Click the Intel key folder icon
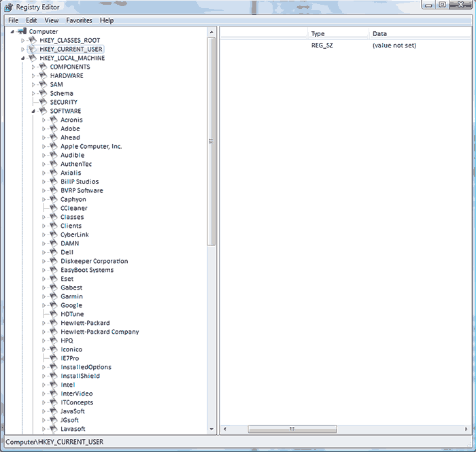Image resolution: width=476 pixels, height=452 pixels. (54, 384)
